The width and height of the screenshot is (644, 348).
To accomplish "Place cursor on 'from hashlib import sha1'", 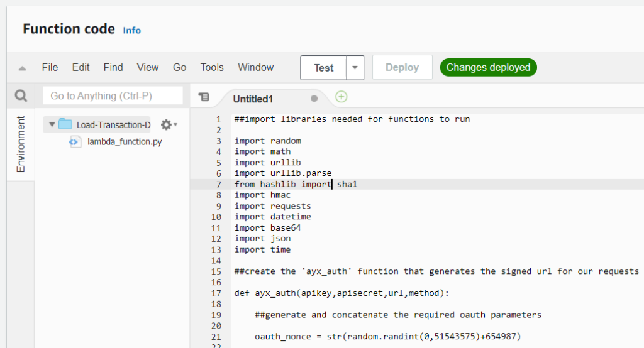I will [296, 184].
